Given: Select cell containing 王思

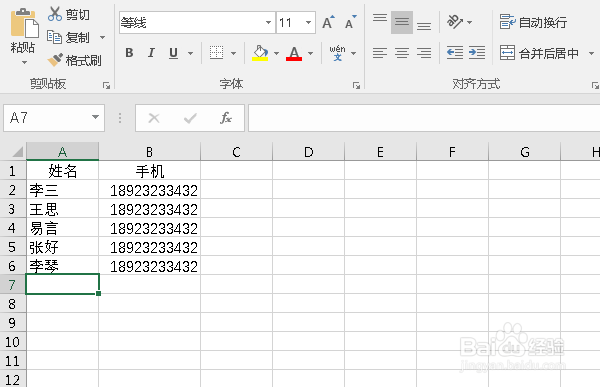Looking at the screenshot, I should click(x=63, y=209).
